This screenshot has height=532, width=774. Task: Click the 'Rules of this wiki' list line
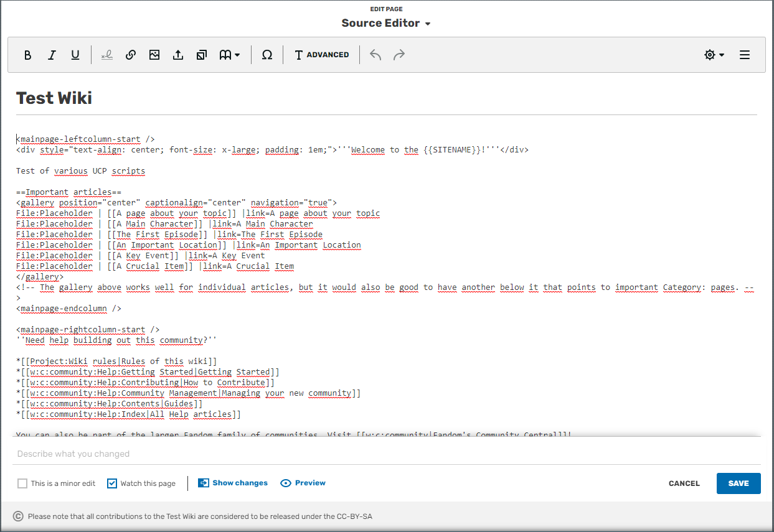tap(116, 362)
